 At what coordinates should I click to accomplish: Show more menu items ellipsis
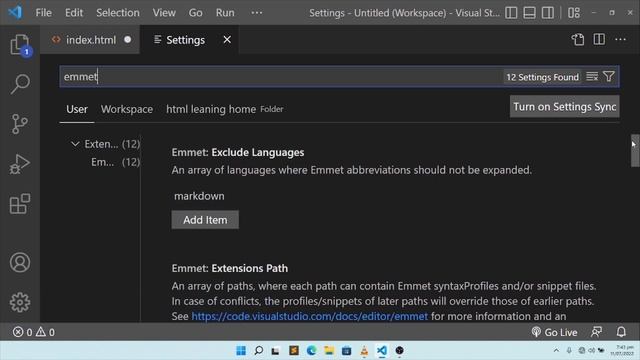(257, 13)
